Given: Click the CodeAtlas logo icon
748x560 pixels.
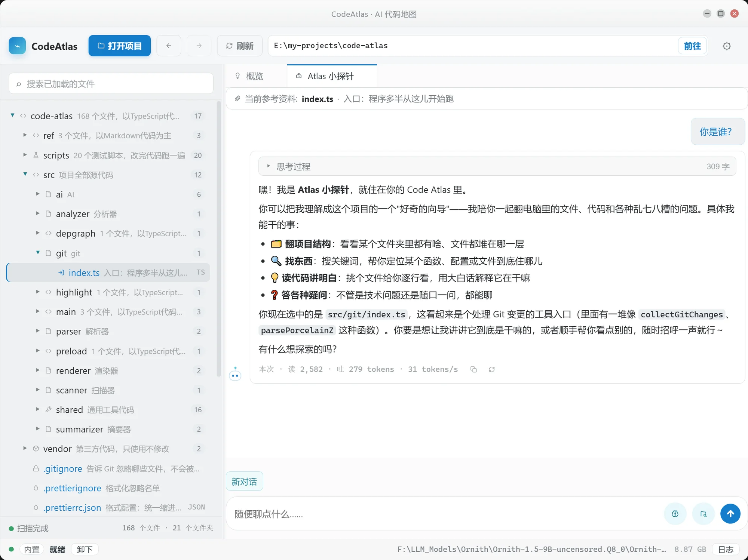Looking at the screenshot, I should tap(17, 46).
